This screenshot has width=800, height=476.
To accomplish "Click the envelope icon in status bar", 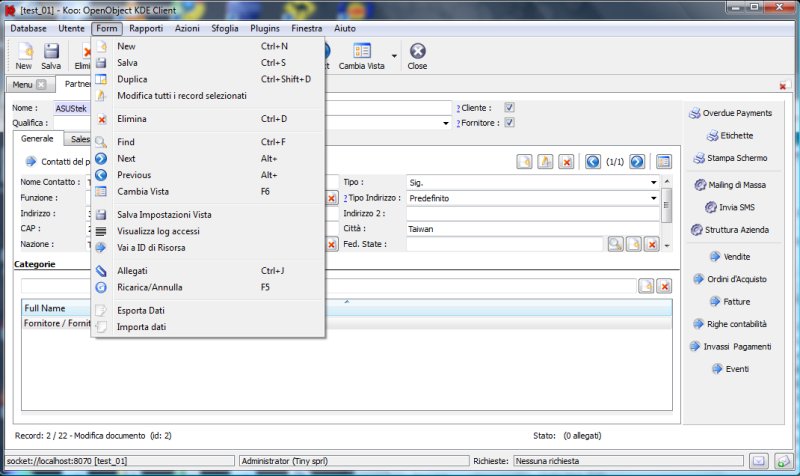I will point(759,460).
